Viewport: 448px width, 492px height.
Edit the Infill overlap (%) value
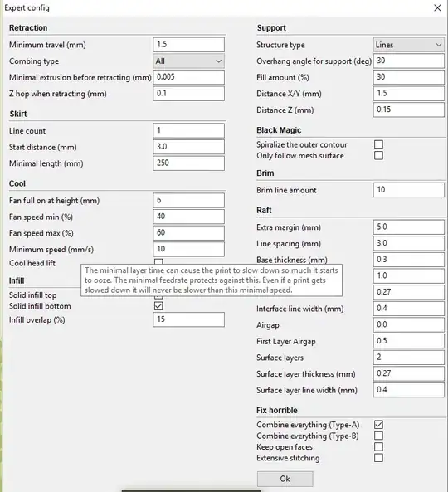188,319
